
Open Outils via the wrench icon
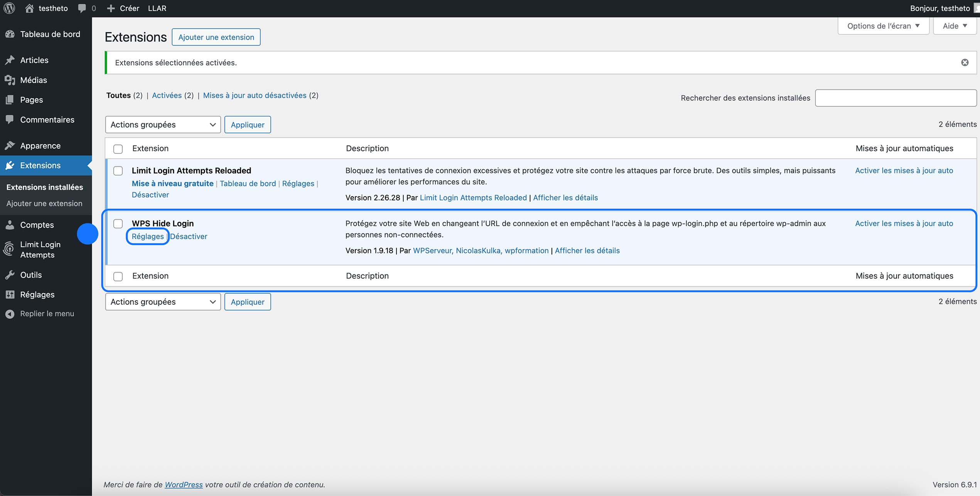pos(10,275)
